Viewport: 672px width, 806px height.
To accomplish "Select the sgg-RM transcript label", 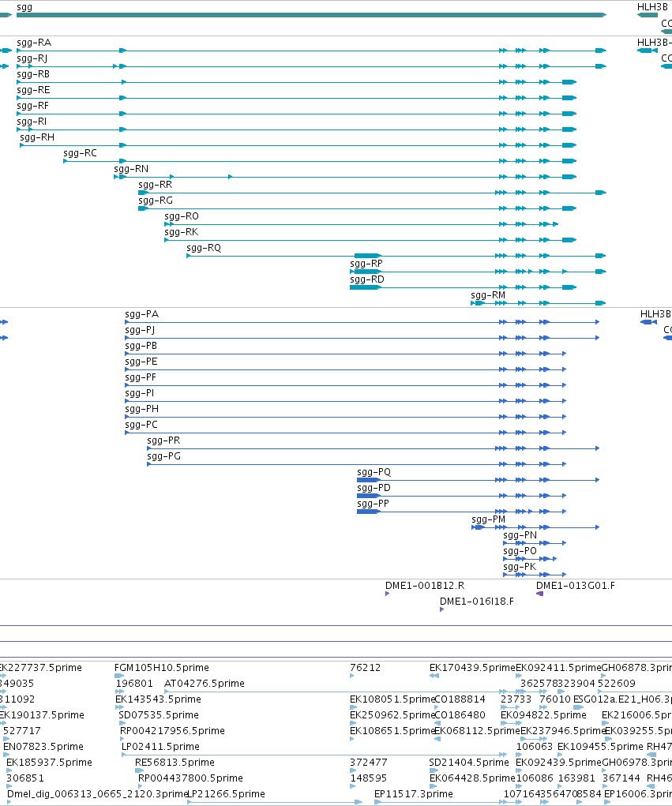I will (489, 295).
